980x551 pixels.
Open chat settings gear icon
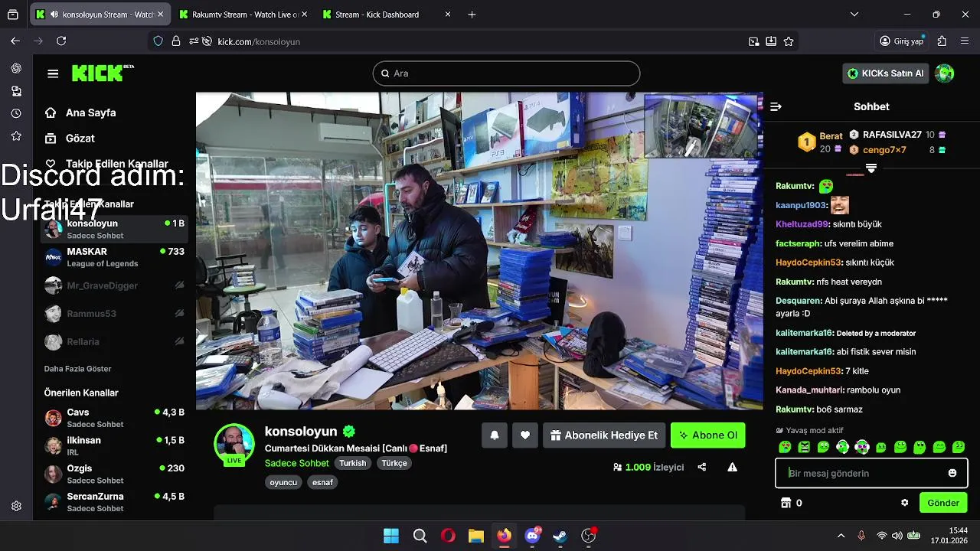pyautogui.click(x=904, y=503)
